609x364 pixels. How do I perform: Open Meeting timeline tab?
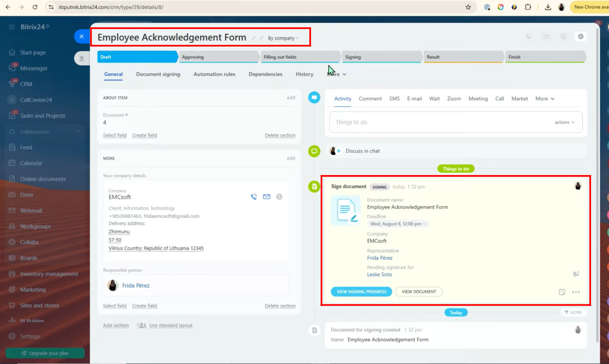(478, 99)
